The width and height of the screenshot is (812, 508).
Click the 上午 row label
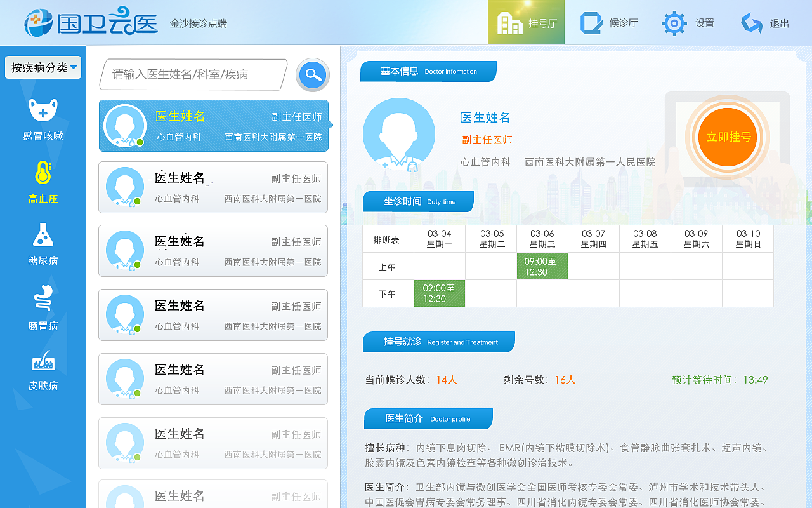[388, 267]
